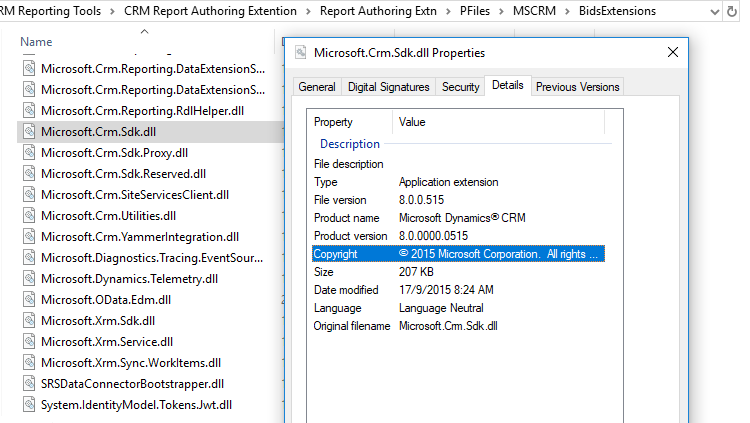Open the Security tab
Screen dimensions: 750x423
coord(460,87)
